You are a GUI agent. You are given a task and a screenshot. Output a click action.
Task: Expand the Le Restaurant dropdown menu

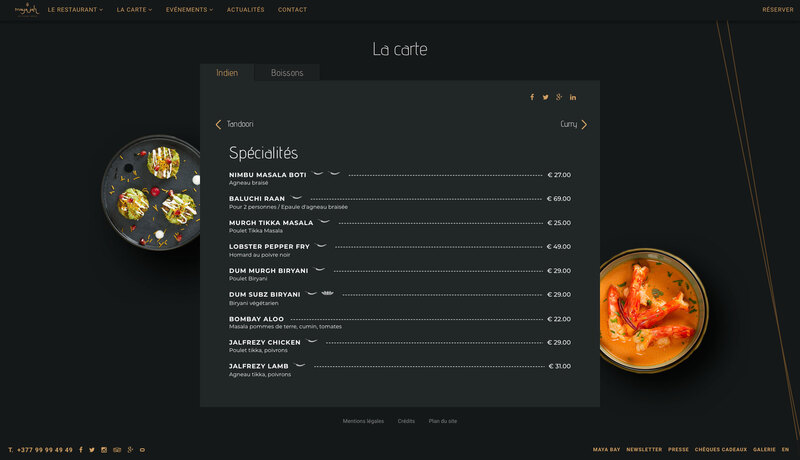click(x=75, y=10)
